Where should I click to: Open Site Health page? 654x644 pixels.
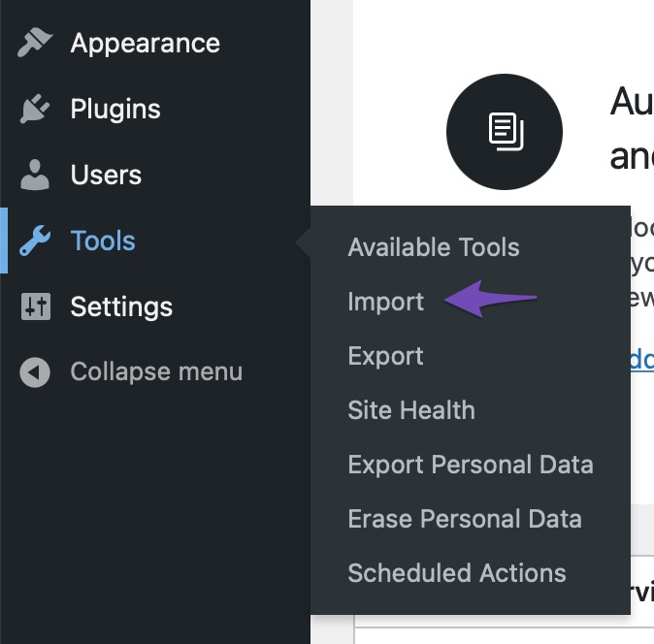pyautogui.click(x=411, y=410)
